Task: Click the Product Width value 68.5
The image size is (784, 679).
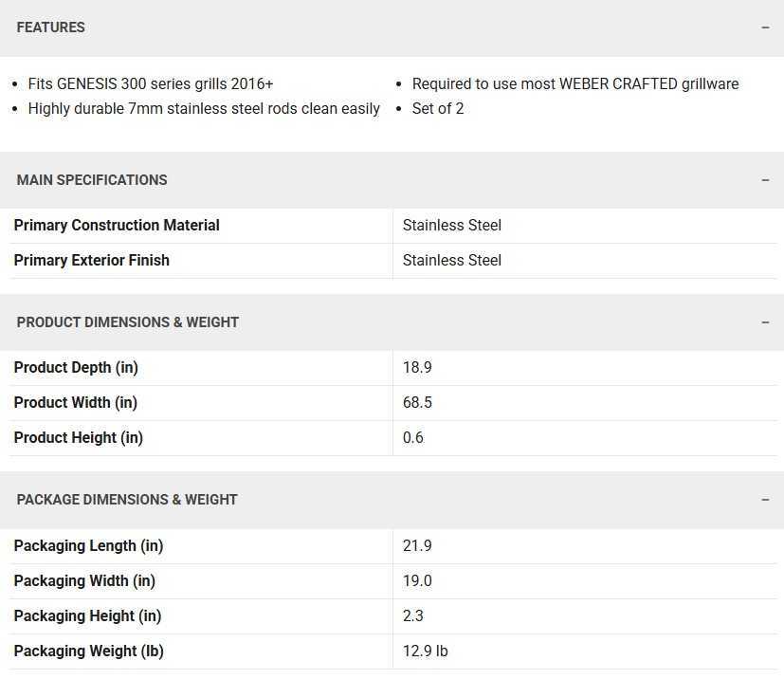Action: point(417,403)
